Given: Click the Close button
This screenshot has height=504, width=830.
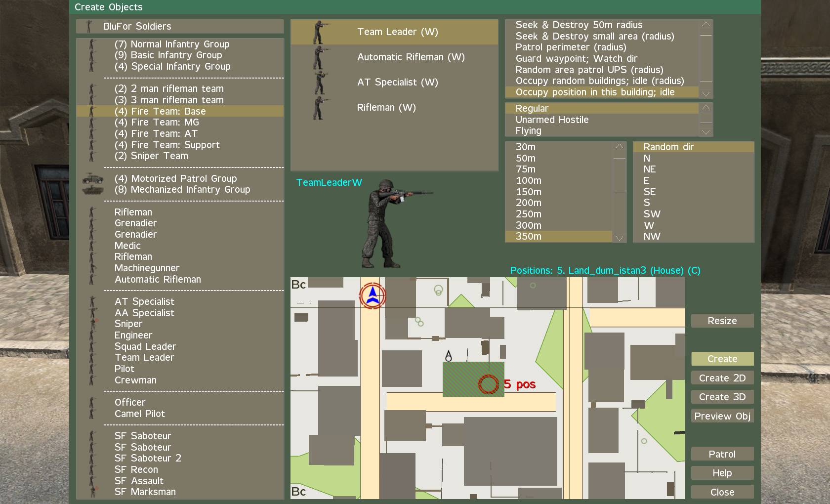Looking at the screenshot, I should (x=722, y=492).
